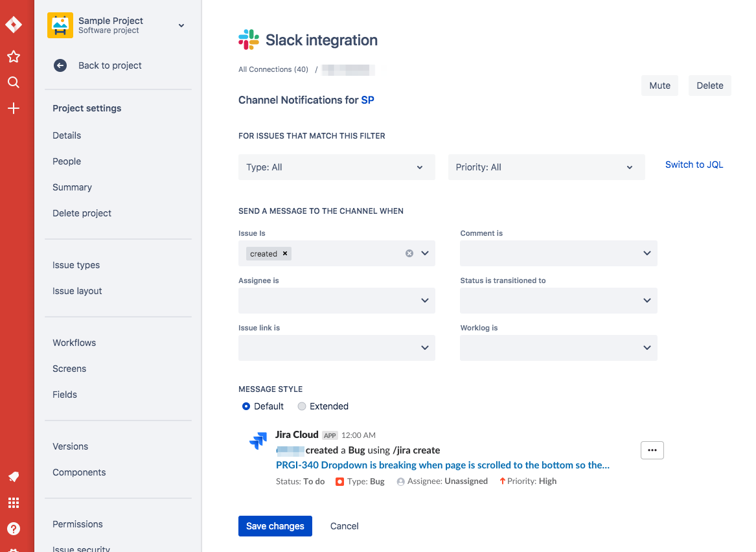The height and width of the screenshot is (552, 756).
Task: Open search from the magnifier icon
Action: 14,82
